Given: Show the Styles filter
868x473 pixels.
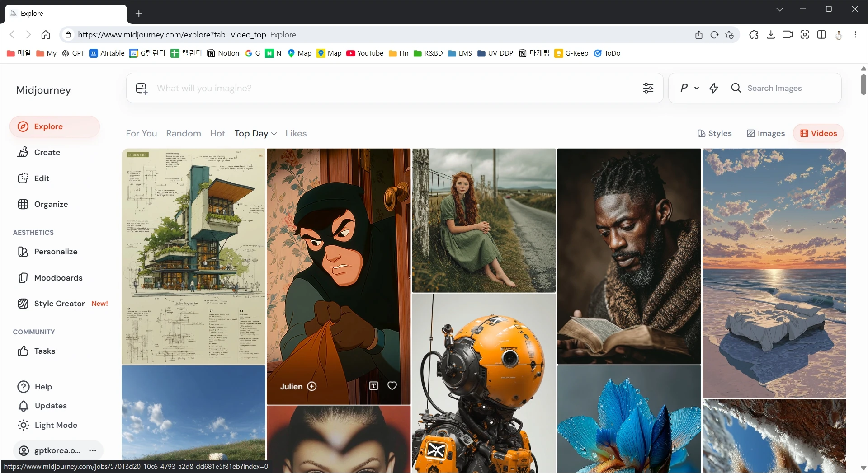Looking at the screenshot, I should [715, 133].
